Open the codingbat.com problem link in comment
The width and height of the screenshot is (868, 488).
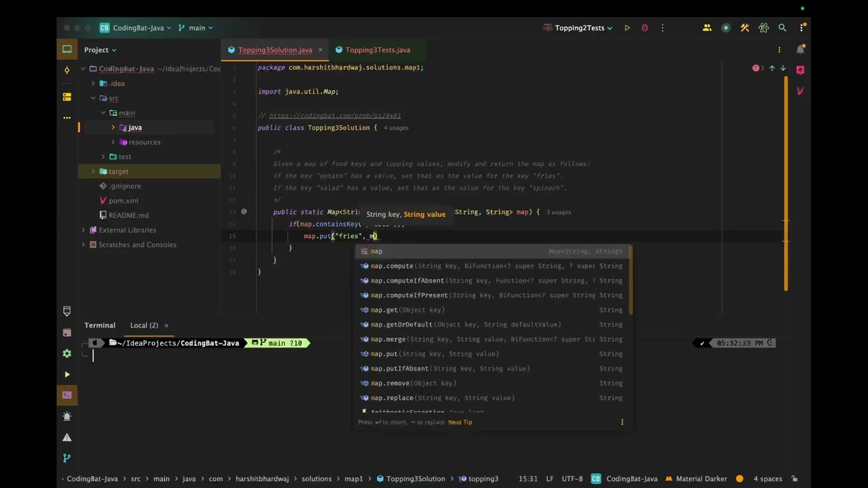pos(334,116)
